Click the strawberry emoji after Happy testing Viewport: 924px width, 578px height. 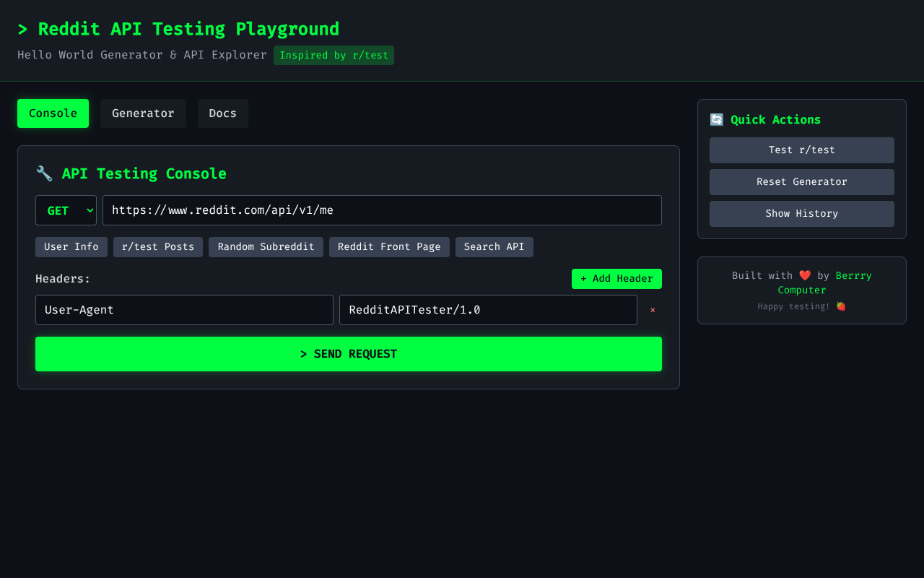(x=840, y=306)
